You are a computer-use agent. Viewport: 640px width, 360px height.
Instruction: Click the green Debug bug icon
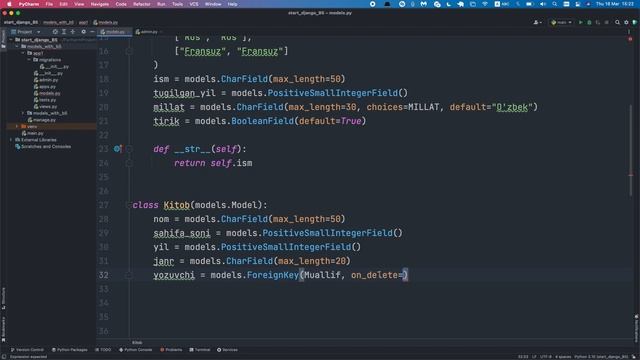(x=589, y=22)
